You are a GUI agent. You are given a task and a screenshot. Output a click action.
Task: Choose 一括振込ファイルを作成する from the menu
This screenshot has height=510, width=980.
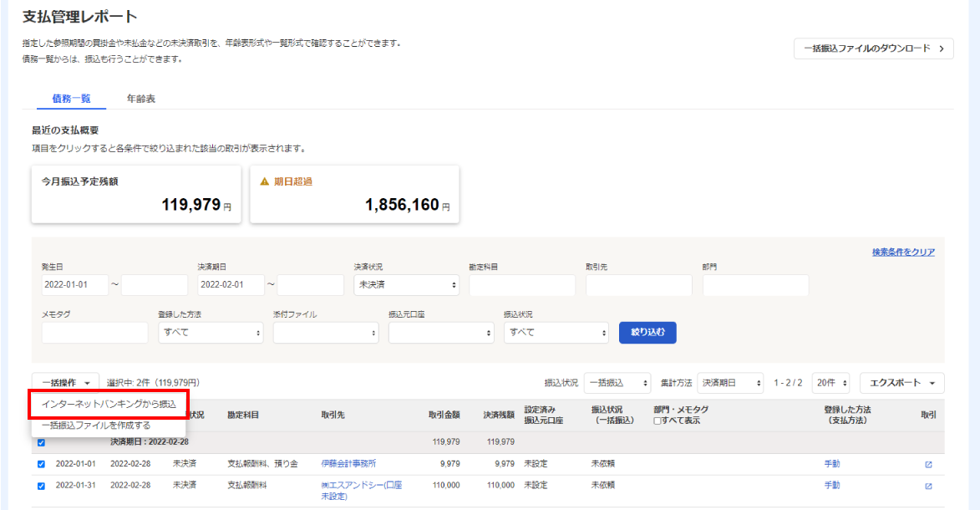click(x=96, y=426)
